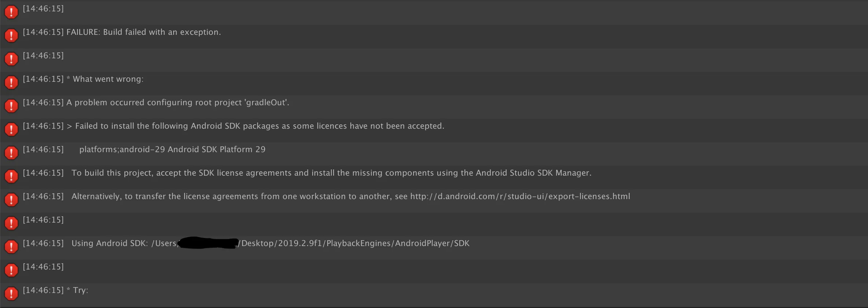Click the error icon beside 'FAILURE: Build failed'
Image resolution: width=868 pixels, height=308 pixels.
(x=11, y=36)
